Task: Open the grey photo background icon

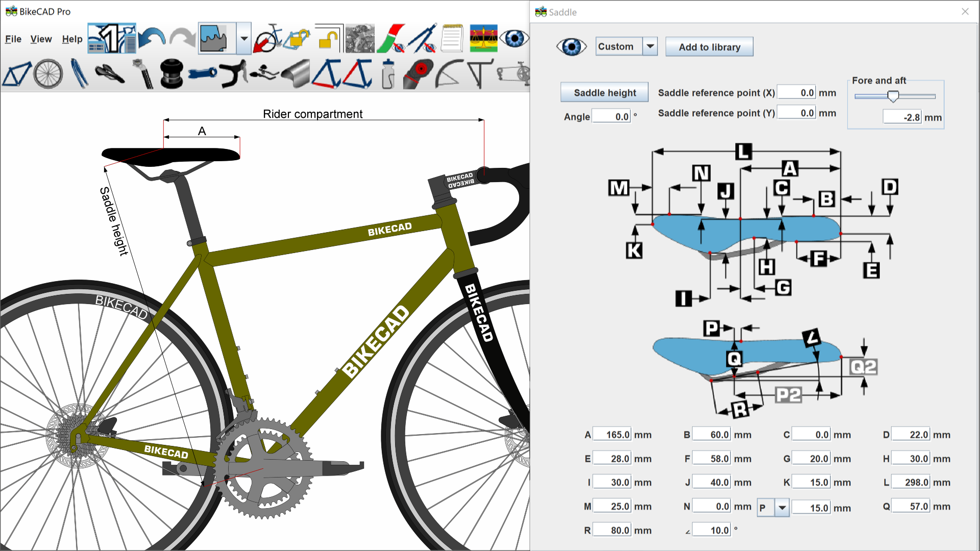Action: pos(360,38)
